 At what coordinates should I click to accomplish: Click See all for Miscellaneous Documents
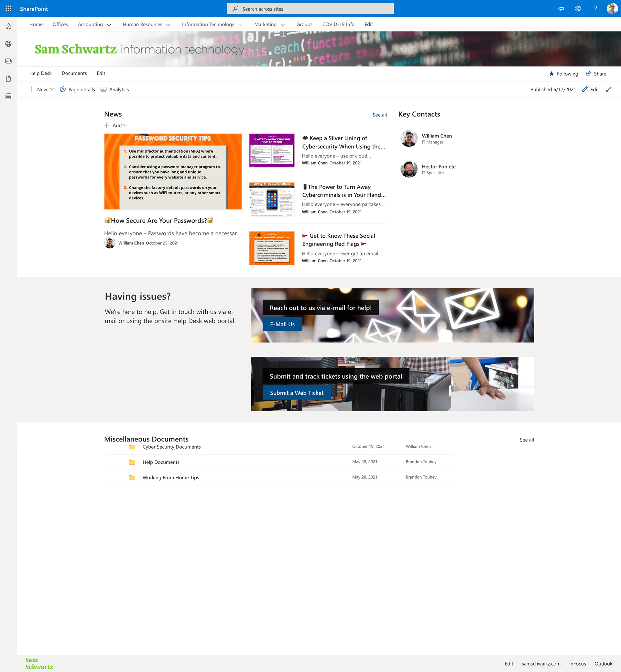tap(527, 440)
